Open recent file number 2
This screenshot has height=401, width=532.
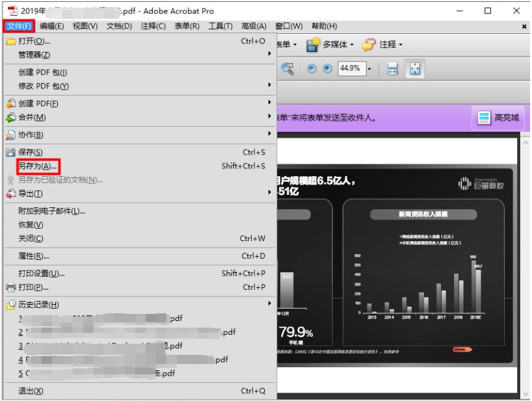pyautogui.click(x=139, y=332)
